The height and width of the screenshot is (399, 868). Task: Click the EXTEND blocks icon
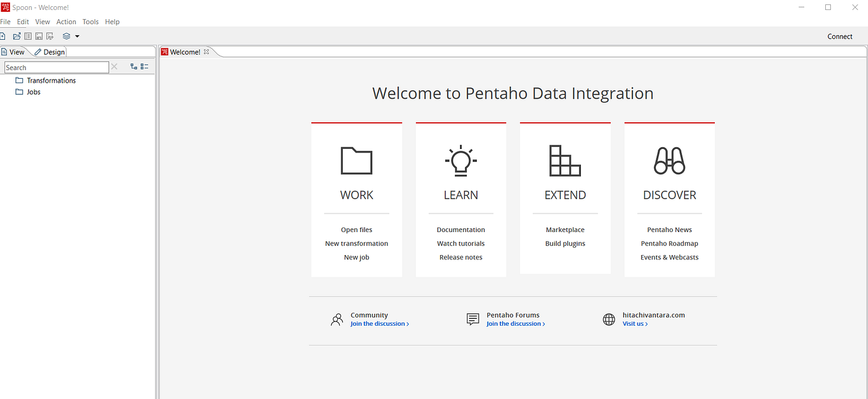[x=565, y=160]
